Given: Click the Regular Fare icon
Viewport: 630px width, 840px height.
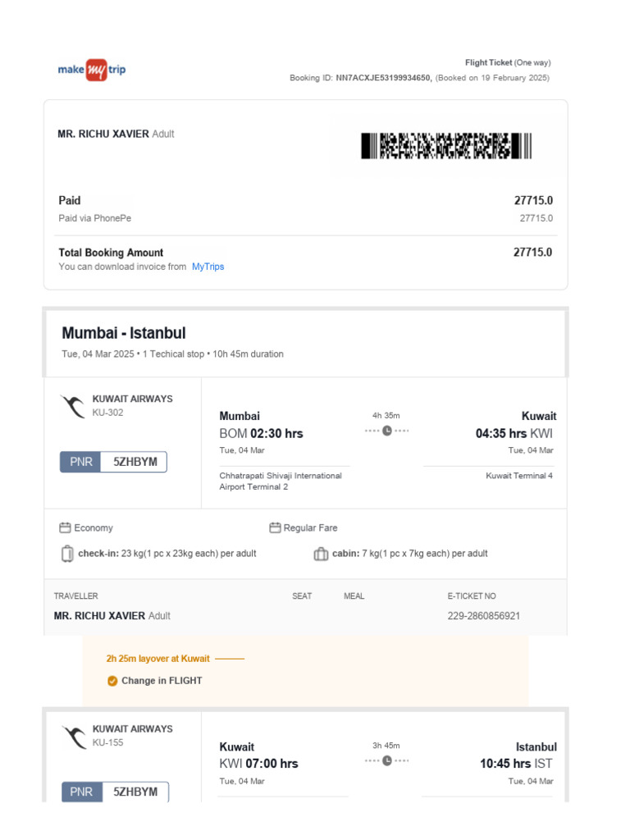Looking at the screenshot, I should click(x=275, y=527).
